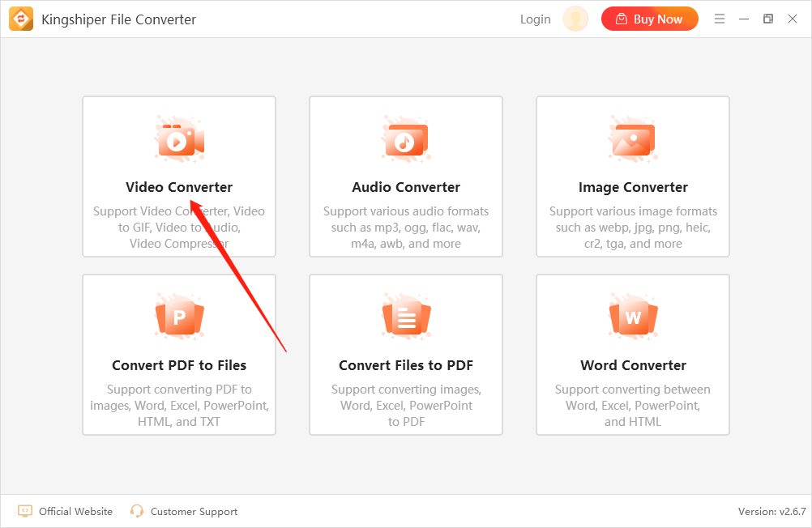Click the Official Website monitor icon

[x=25, y=512]
